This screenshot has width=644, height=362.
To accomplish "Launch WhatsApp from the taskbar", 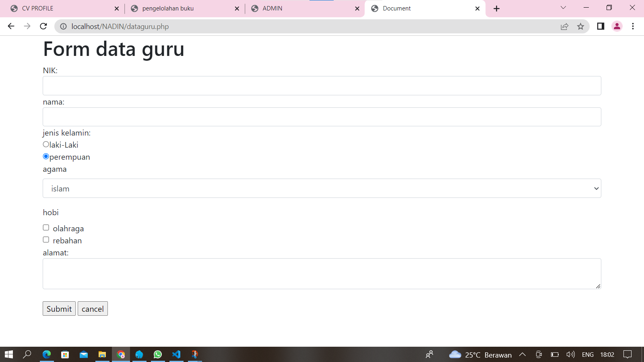I will [158, 354].
